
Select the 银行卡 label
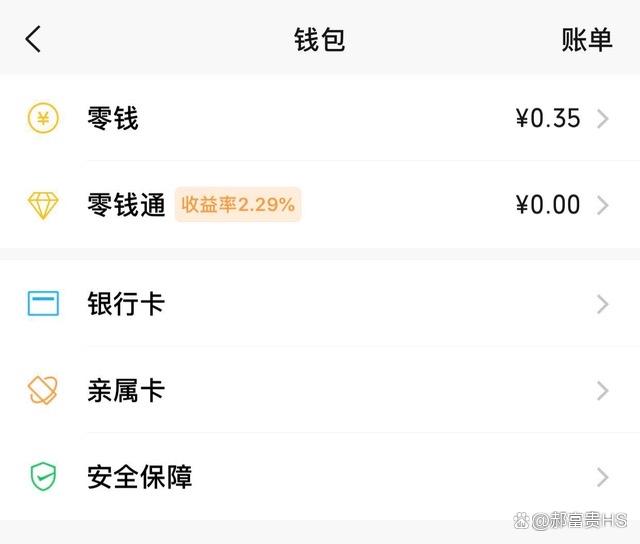coord(126,304)
